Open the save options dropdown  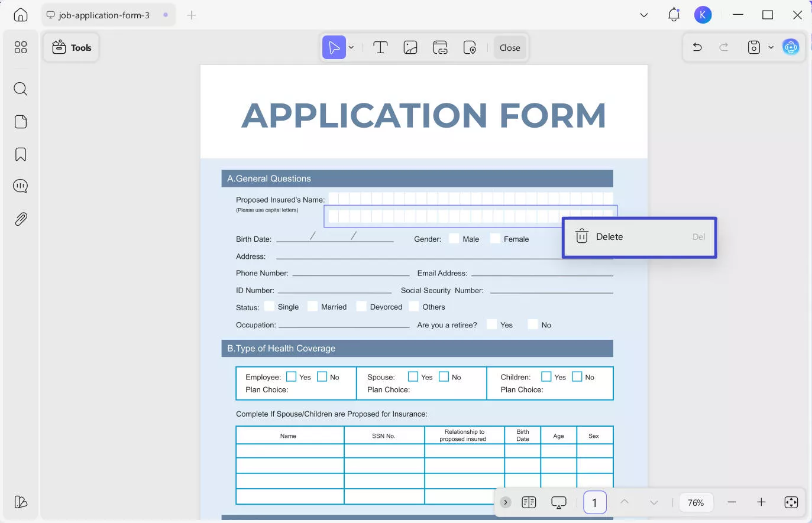click(770, 47)
